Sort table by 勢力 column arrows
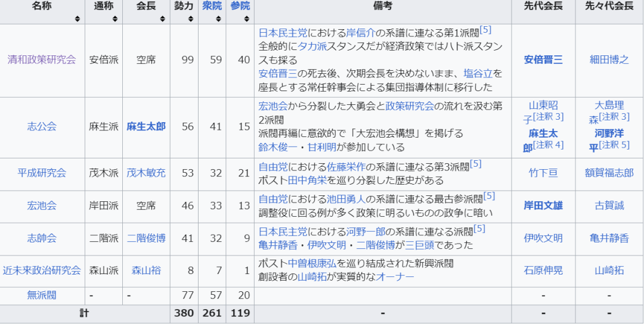 click(x=191, y=19)
